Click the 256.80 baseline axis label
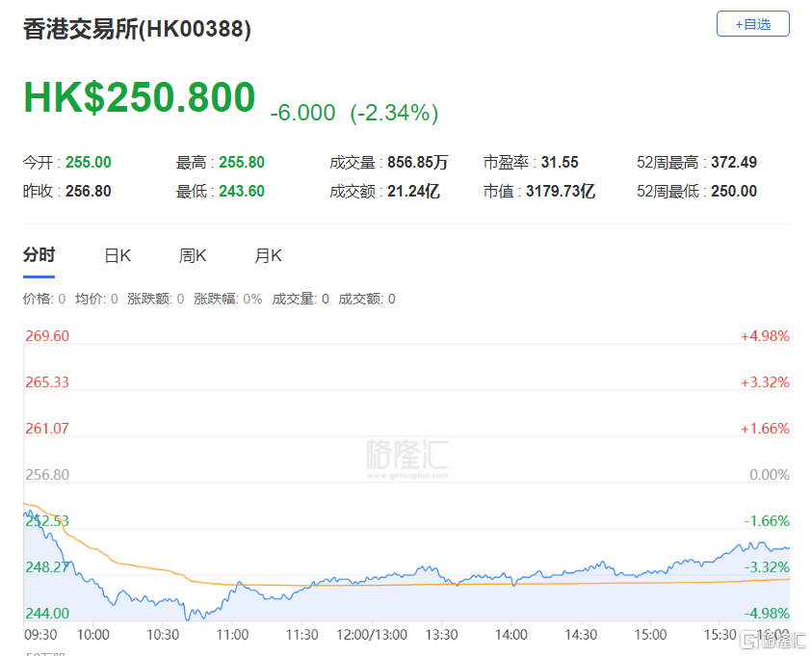Image resolution: width=812 pixels, height=656 pixels. coord(47,474)
